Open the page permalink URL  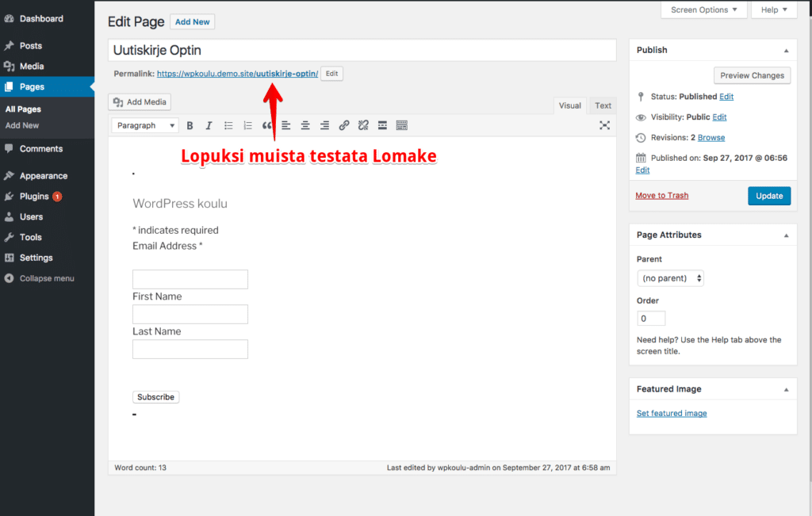click(x=237, y=74)
